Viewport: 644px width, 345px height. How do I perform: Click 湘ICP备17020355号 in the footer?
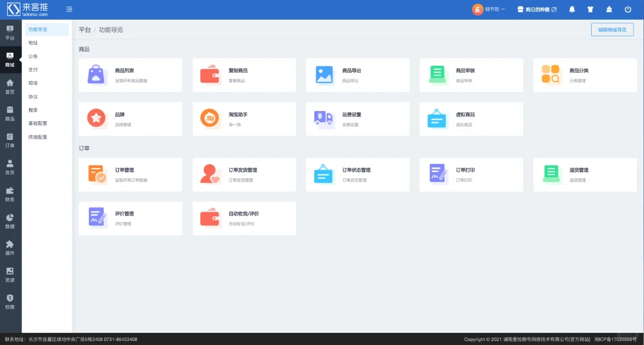click(x=615, y=339)
